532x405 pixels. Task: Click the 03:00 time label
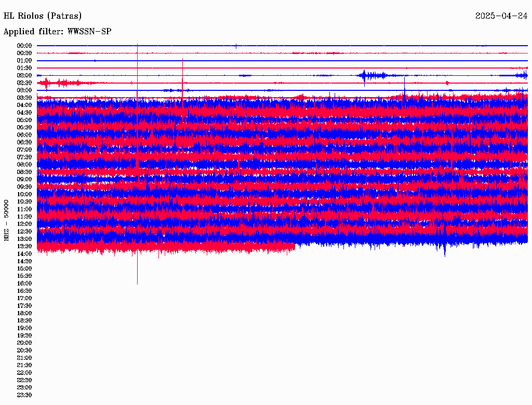coord(24,90)
